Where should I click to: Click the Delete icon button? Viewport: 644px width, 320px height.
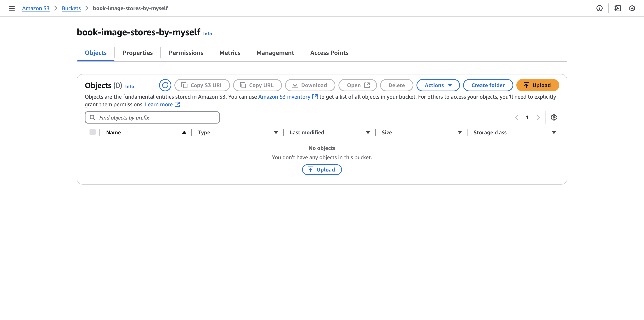tap(396, 85)
